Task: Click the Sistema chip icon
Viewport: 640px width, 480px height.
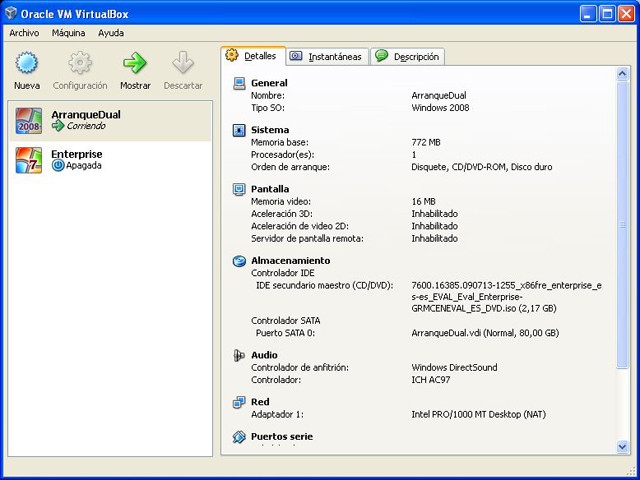Action: (239, 130)
